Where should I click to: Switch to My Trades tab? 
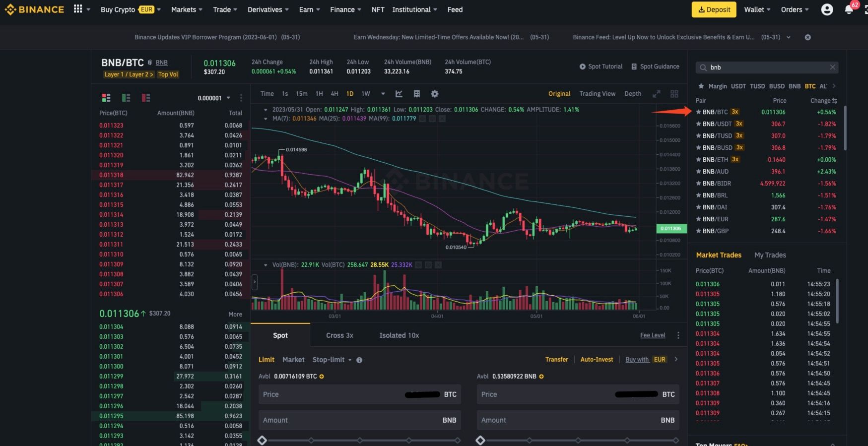[770, 255]
